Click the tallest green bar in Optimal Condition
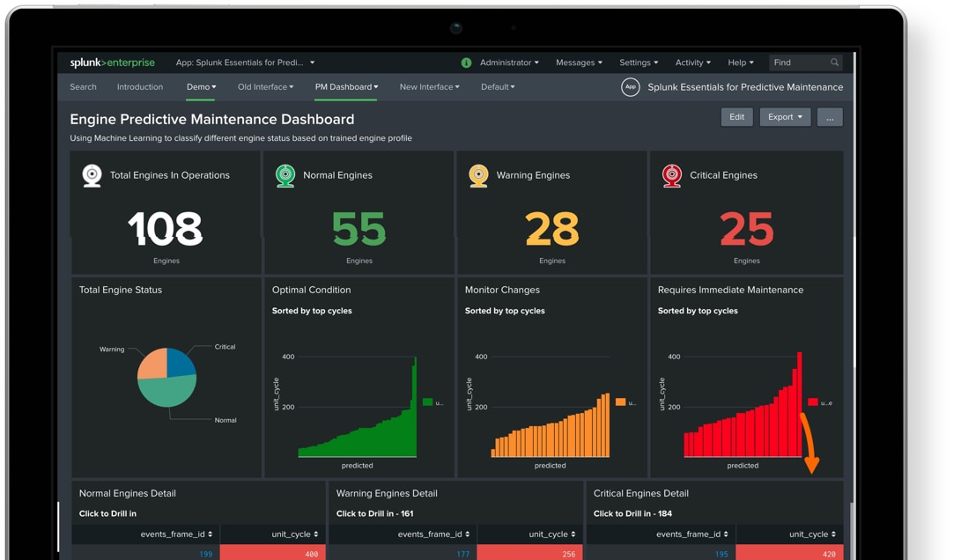The height and width of the screenshot is (560, 961). click(415, 407)
